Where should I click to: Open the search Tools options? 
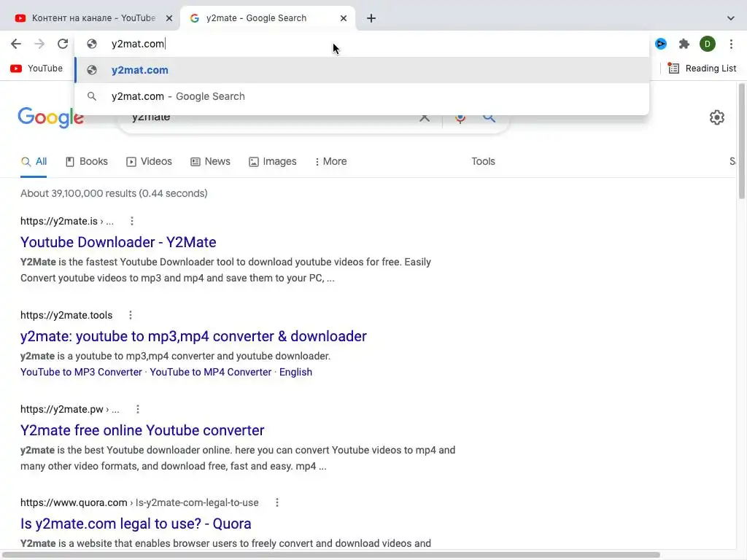click(x=483, y=161)
